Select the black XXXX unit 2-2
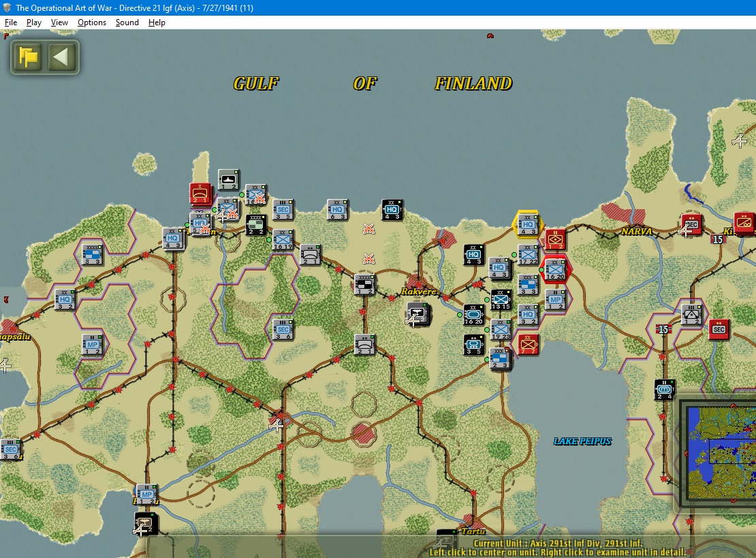The height and width of the screenshot is (558, 756). click(256, 224)
